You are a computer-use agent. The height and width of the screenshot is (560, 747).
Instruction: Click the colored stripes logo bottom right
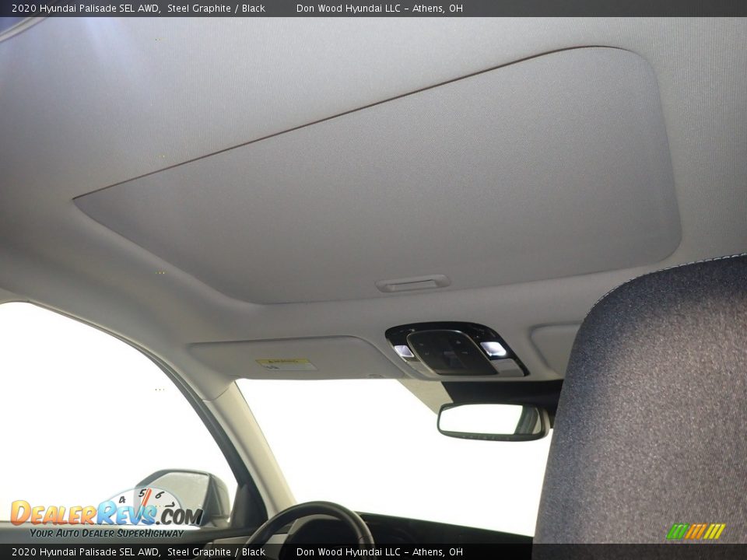coord(696,531)
